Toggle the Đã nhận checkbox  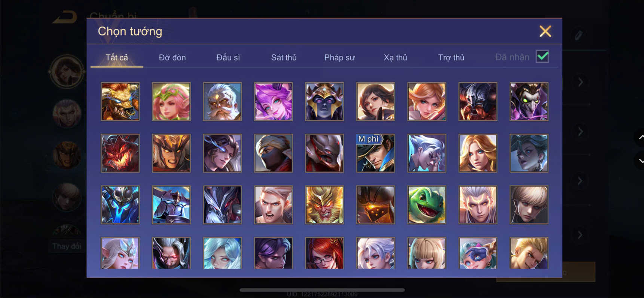(542, 57)
